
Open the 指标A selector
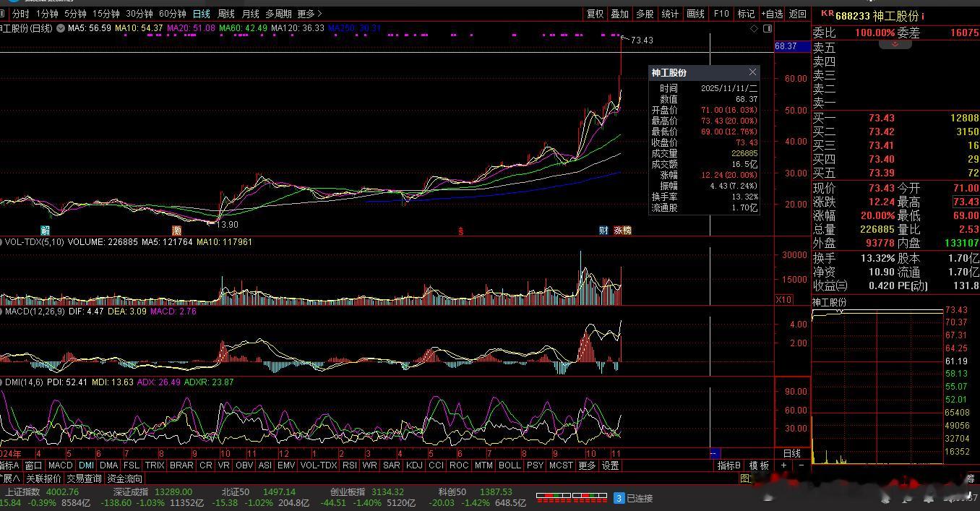pos(10,465)
